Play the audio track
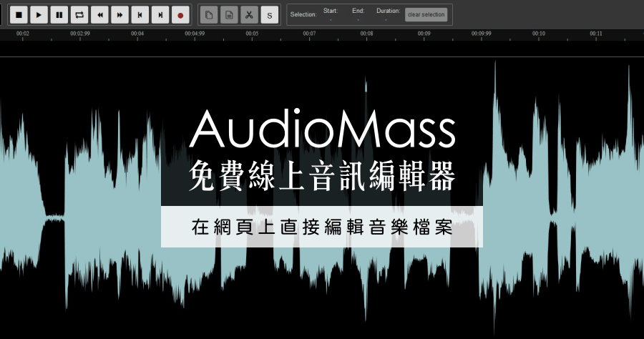This screenshot has height=339, width=644. pyautogui.click(x=39, y=15)
